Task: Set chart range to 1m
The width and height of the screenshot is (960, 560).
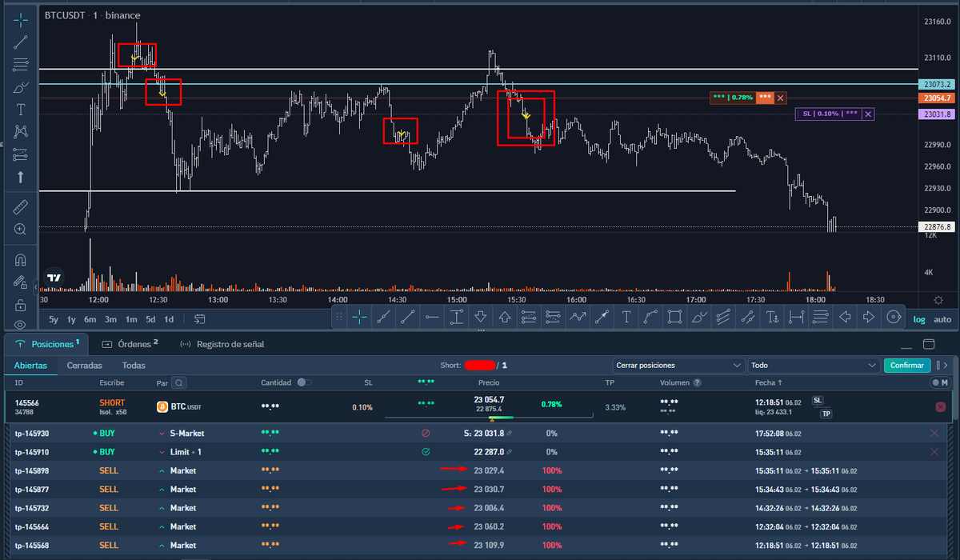Action: click(130, 319)
